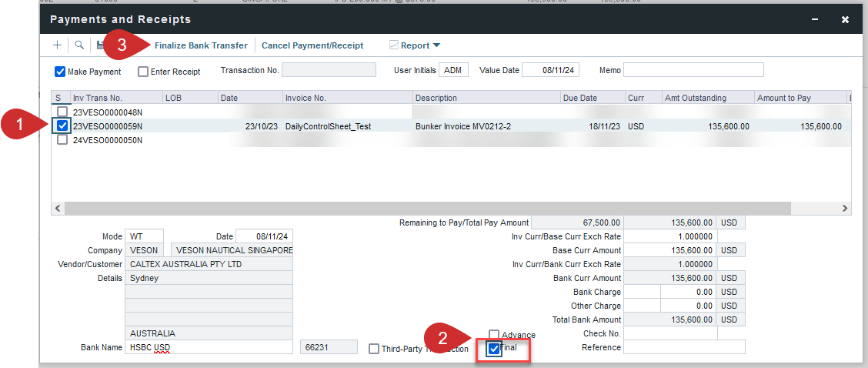Click the Memo input field
Viewport: 868px width, 368px height.
693,70
